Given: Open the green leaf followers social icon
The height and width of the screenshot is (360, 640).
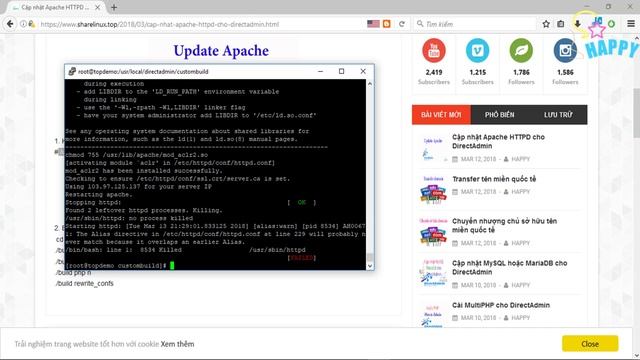Looking at the screenshot, I should tap(521, 51).
